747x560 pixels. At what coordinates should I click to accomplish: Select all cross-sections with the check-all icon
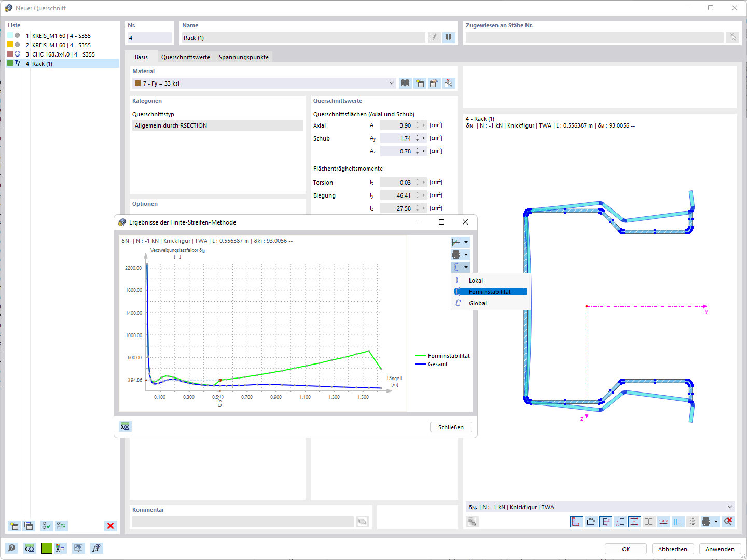(46, 526)
